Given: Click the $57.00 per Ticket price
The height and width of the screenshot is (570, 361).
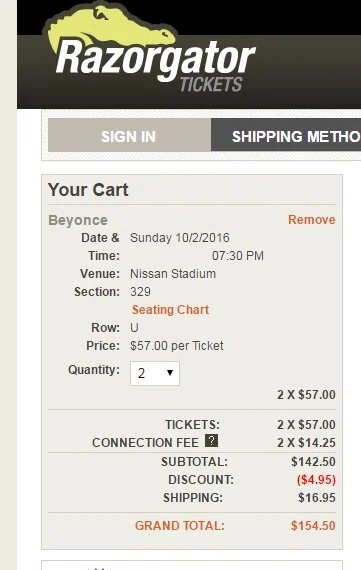Looking at the screenshot, I should 177,346.
